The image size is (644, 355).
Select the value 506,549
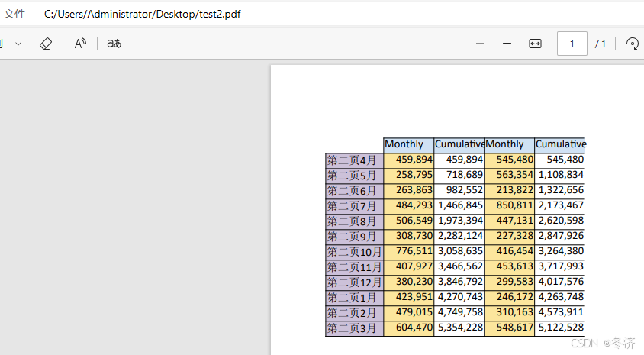(414, 220)
